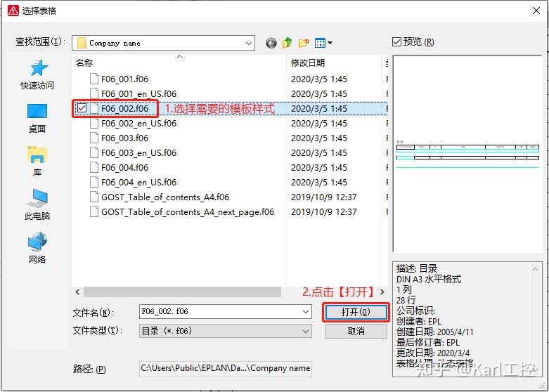Click the file icon of F06_004_en_US.f06

point(93,182)
